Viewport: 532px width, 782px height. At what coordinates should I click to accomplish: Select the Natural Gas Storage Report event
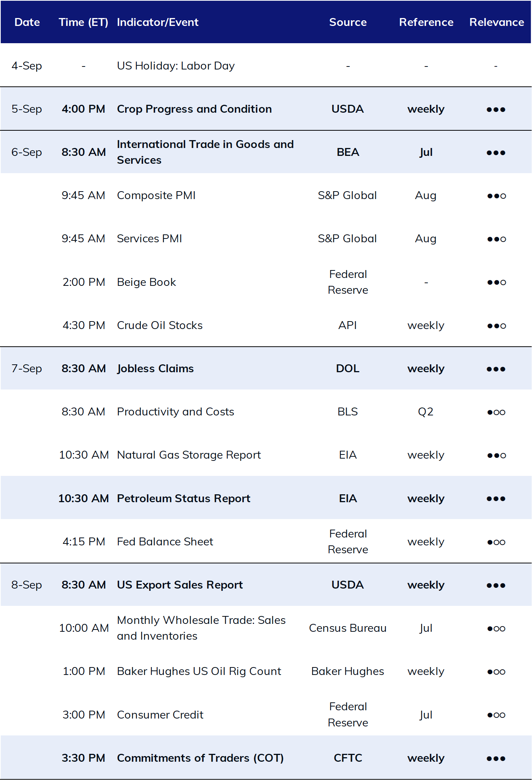[x=189, y=455]
